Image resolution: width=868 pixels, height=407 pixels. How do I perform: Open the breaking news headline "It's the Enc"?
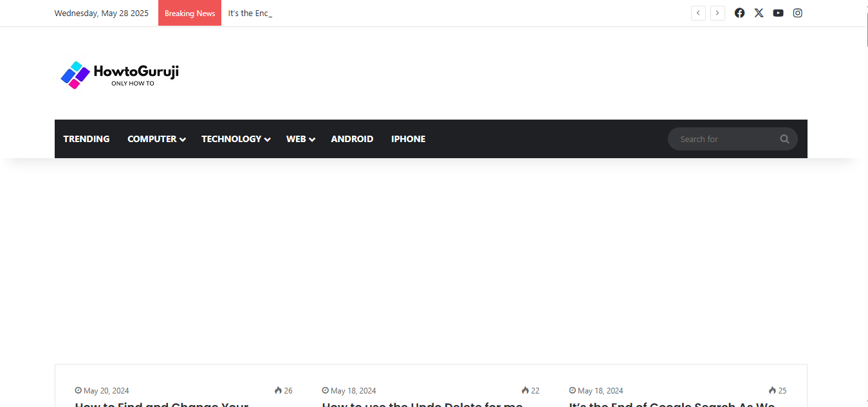[250, 13]
